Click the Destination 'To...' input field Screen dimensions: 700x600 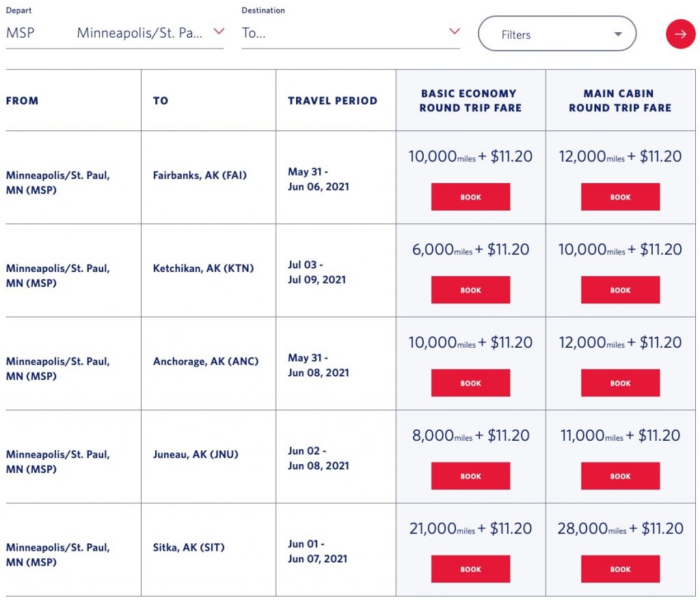coord(342,33)
